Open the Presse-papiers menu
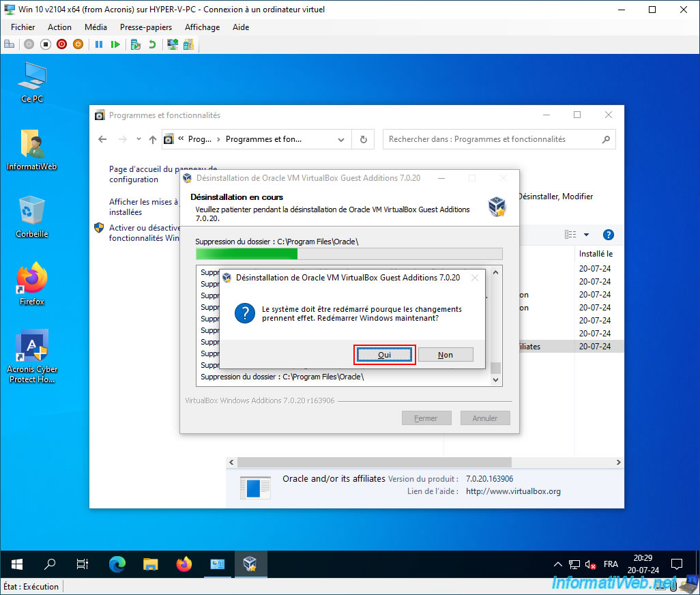The width and height of the screenshot is (700, 595). coord(146,27)
